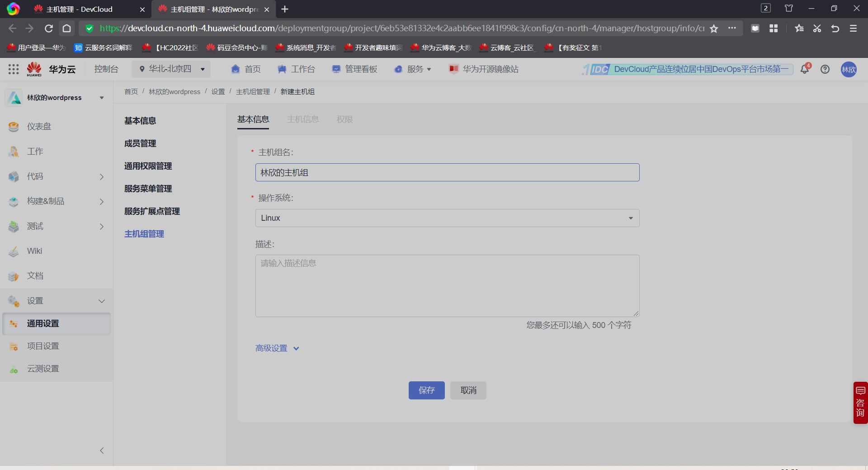Click the browser home icon
868x470 pixels.
pyautogui.click(x=66, y=28)
